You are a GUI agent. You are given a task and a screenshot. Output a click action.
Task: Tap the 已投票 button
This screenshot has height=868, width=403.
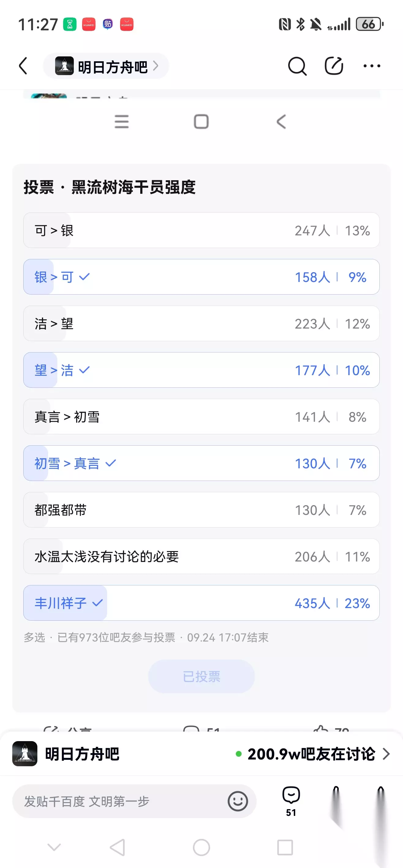click(x=201, y=676)
